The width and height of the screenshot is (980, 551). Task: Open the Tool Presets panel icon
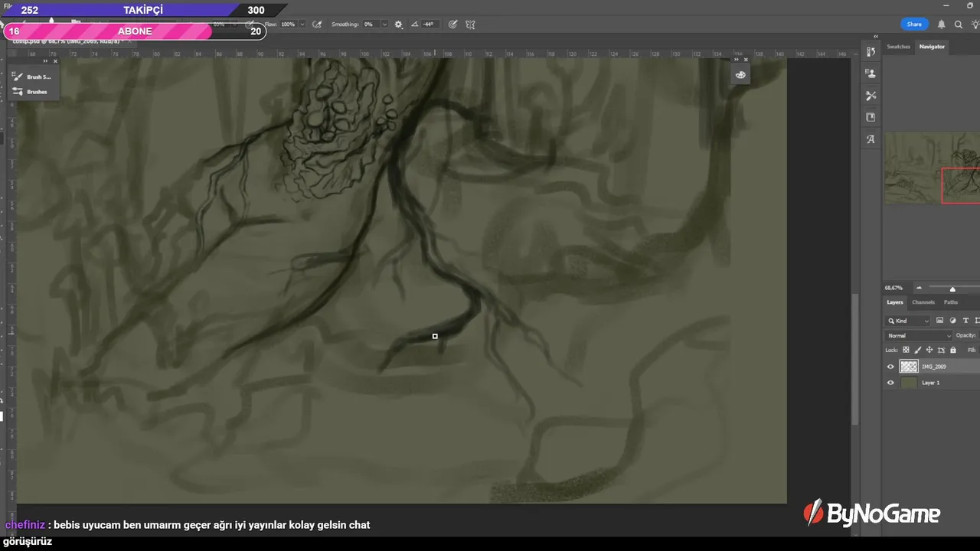pyautogui.click(x=871, y=96)
